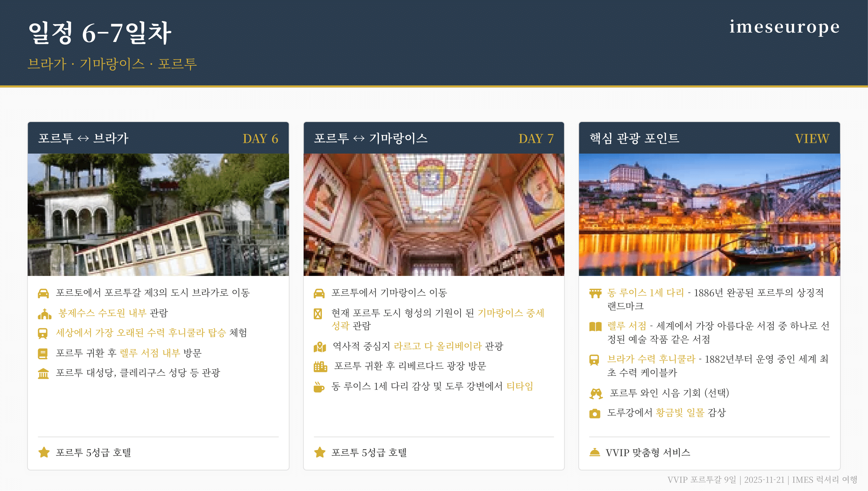This screenshot has width=868, height=491.
Task: Click the concierge bell icon by VVIP 맞춤형 서비스
Action: tap(595, 453)
